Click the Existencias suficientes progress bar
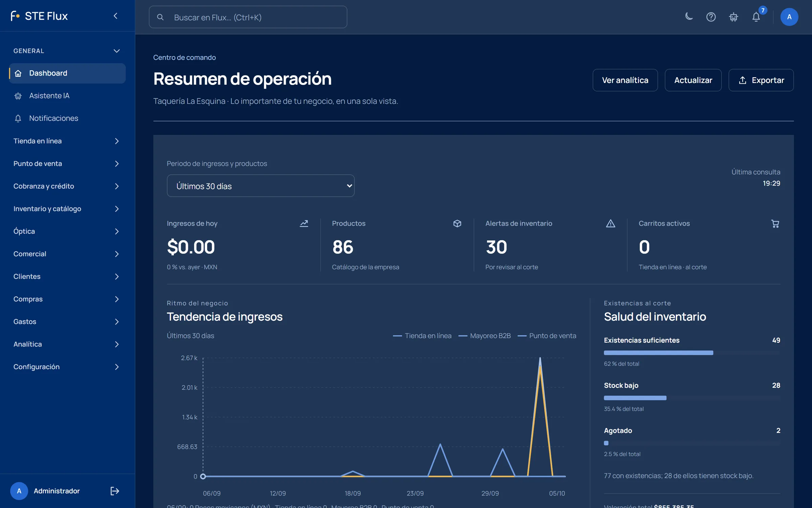Screen dimensions: 812x508 (x=692, y=353)
